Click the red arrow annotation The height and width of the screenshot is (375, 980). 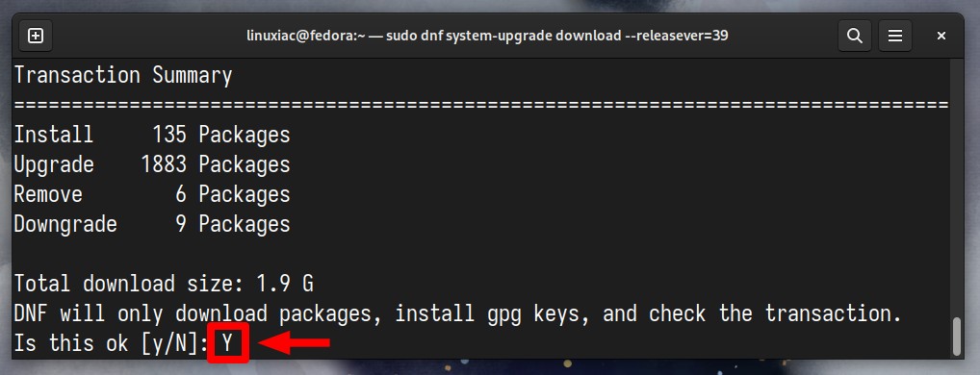(293, 342)
